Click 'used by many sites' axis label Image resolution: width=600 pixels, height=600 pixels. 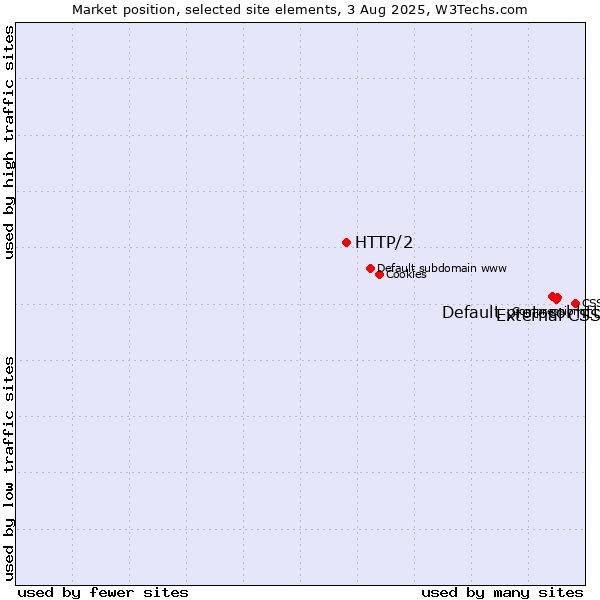pos(502,593)
